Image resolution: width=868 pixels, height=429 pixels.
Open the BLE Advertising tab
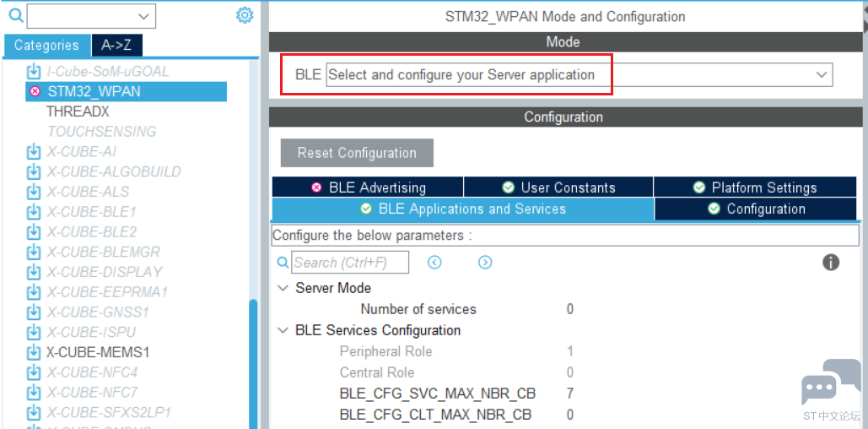[x=368, y=187]
